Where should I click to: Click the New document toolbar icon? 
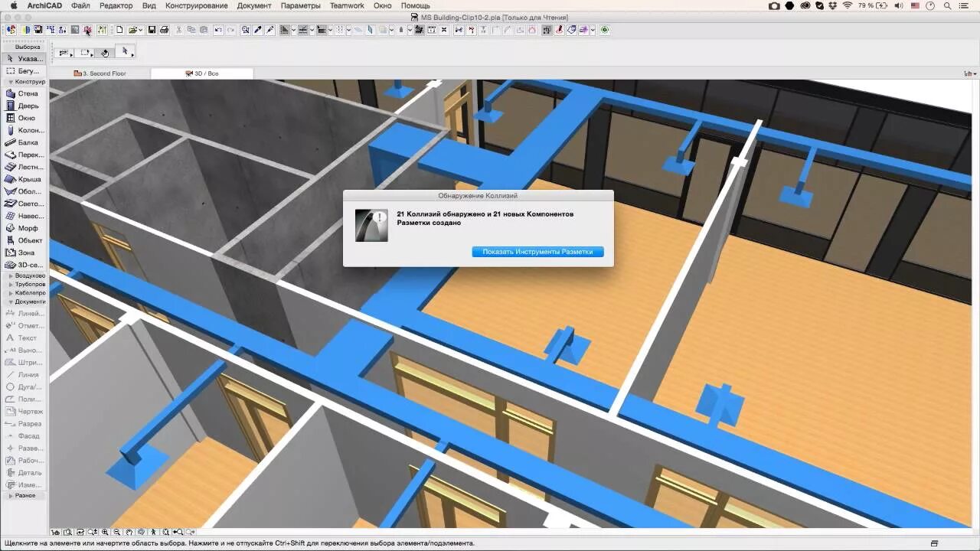pos(119,30)
